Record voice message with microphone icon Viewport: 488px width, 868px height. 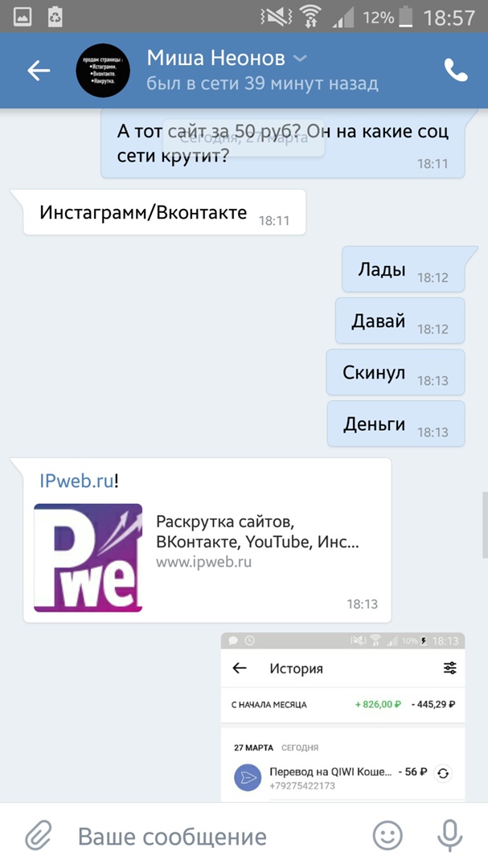pyautogui.click(x=449, y=835)
